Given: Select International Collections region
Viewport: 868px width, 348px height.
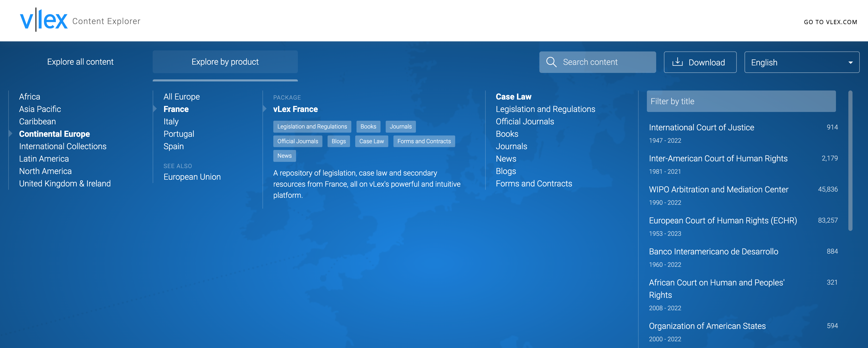Looking at the screenshot, I should pos(63,146).
